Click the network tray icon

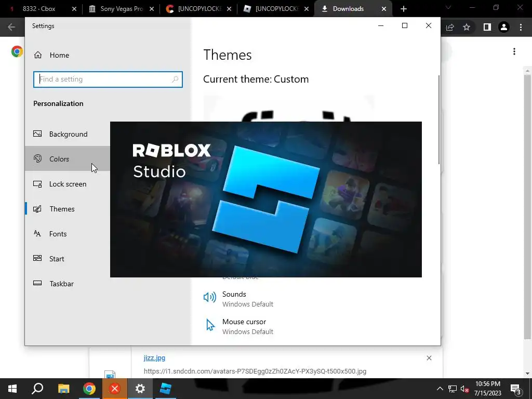tap(453, 389)
